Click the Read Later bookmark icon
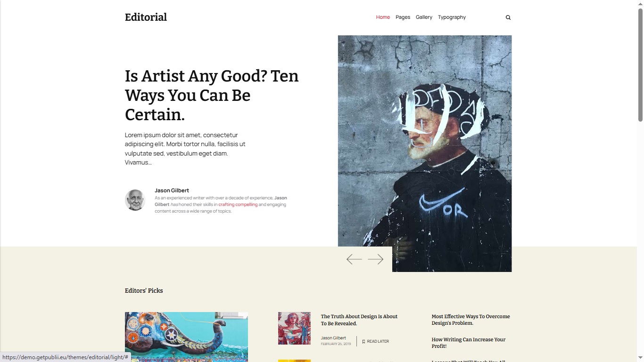Viewport: 644px width, 362px height. point(363,341)
